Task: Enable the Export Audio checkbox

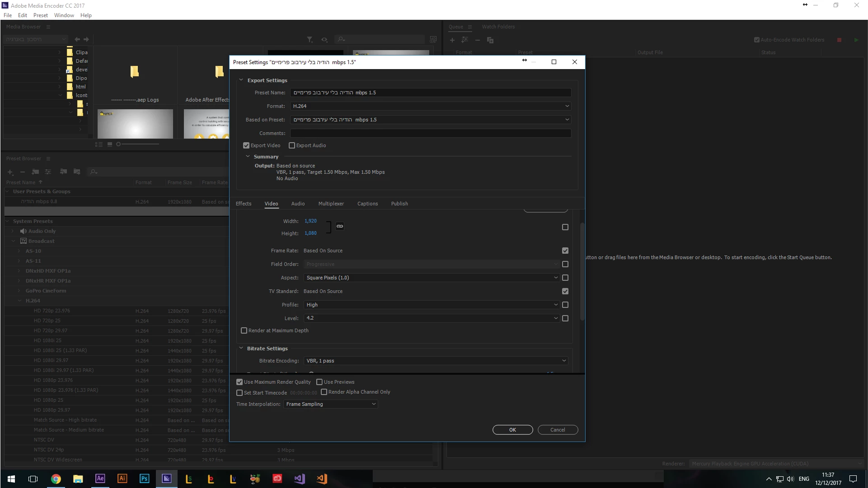Action: coord(292,145)
